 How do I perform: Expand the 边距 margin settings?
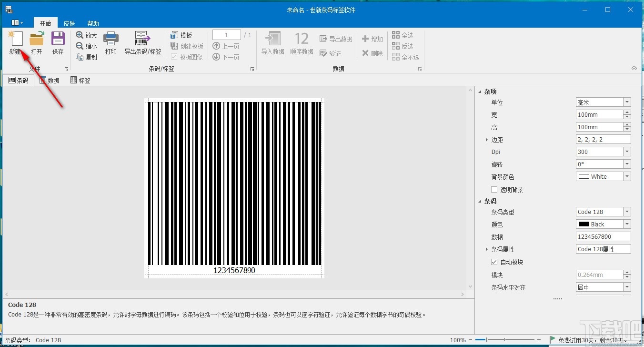(487, 139)
